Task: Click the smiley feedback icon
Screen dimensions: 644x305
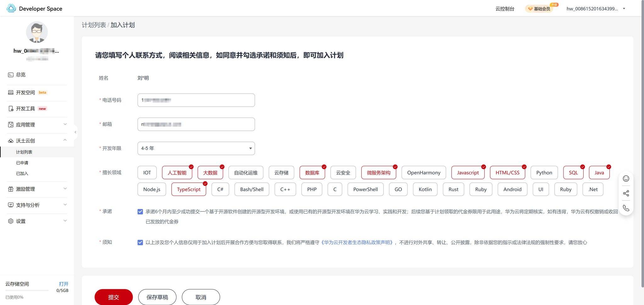Action: tap(626, 178)
